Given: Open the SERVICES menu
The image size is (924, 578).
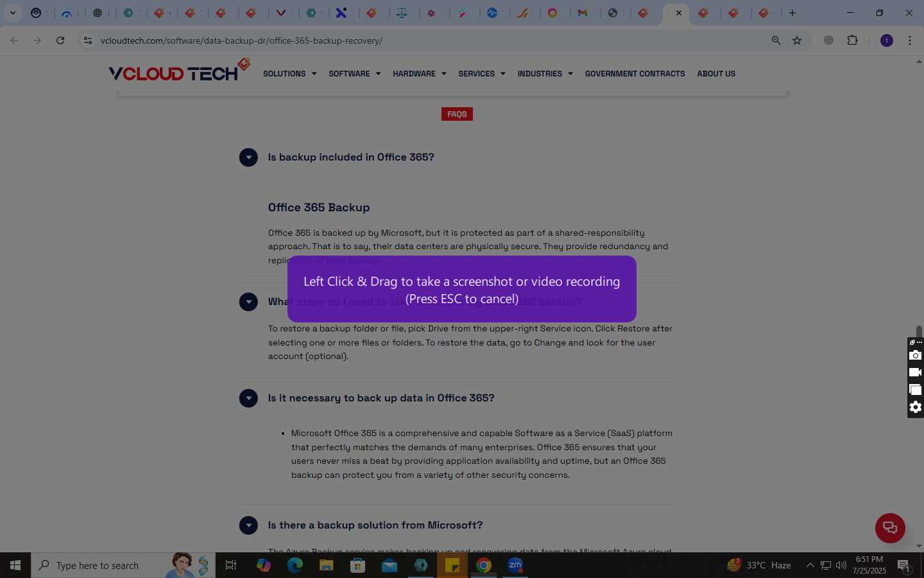Looking at the screenshot, I should point(481,74).
